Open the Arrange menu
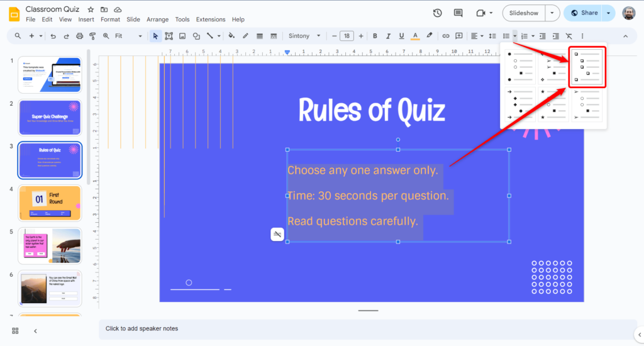The width and height of the screenshot is (644, 346). pos(157,20)
